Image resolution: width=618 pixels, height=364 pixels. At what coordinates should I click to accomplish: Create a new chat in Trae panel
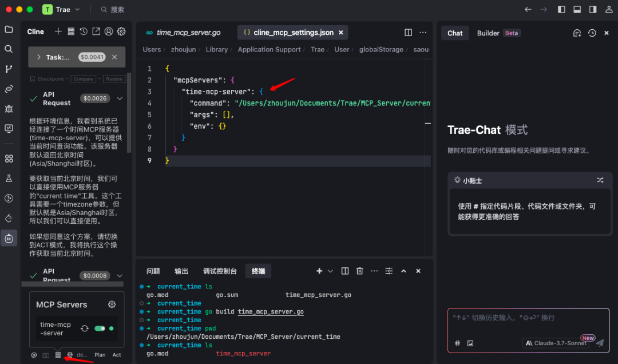click(577, 33)
